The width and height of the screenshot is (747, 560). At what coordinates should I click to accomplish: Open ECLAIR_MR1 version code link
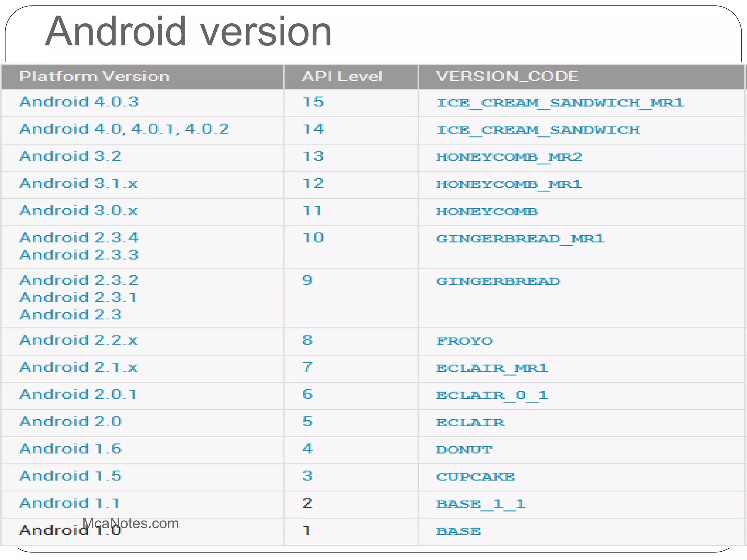point(492,369)
